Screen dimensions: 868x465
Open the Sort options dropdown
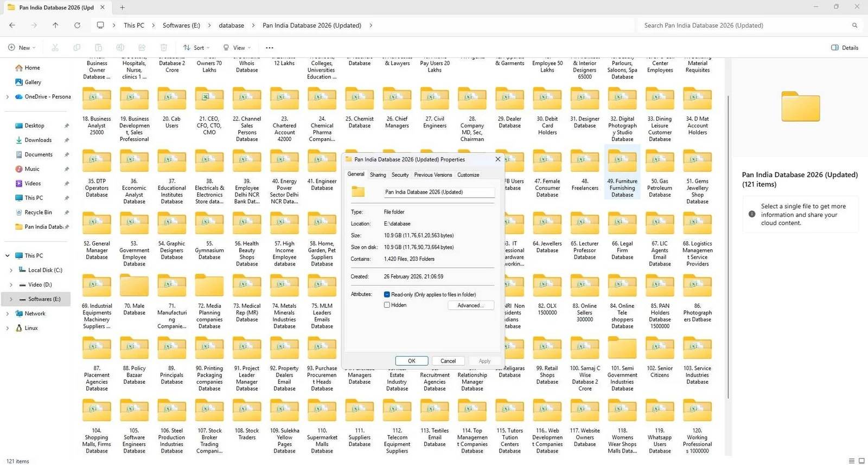(x=196, y=48)
